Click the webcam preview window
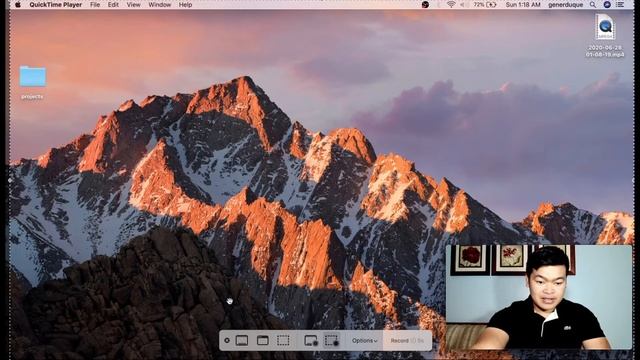This screenshot has height=360, width=640. (539, 297)
